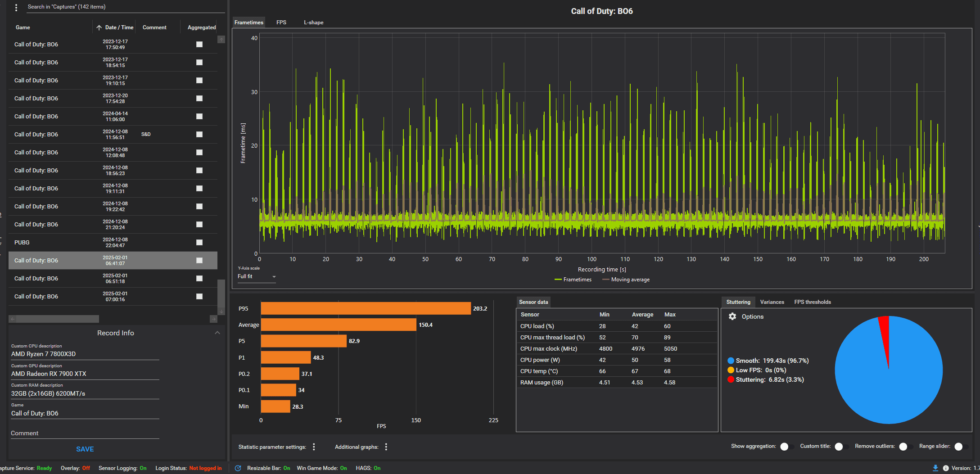Image resolution: width=980 pixels, height=474 pixels.
Task: Switch to the L-shape graph tab
Action: pos(313,23)
